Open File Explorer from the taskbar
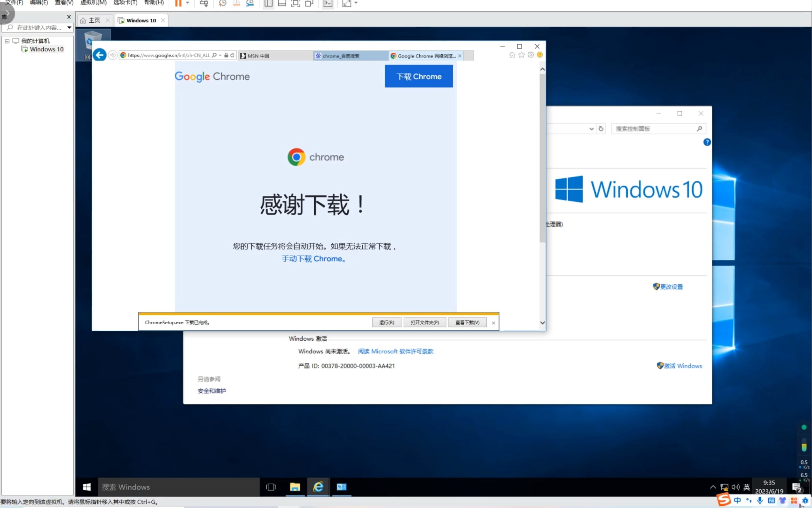This screenshot has height=508, width=812. (295, 487)
